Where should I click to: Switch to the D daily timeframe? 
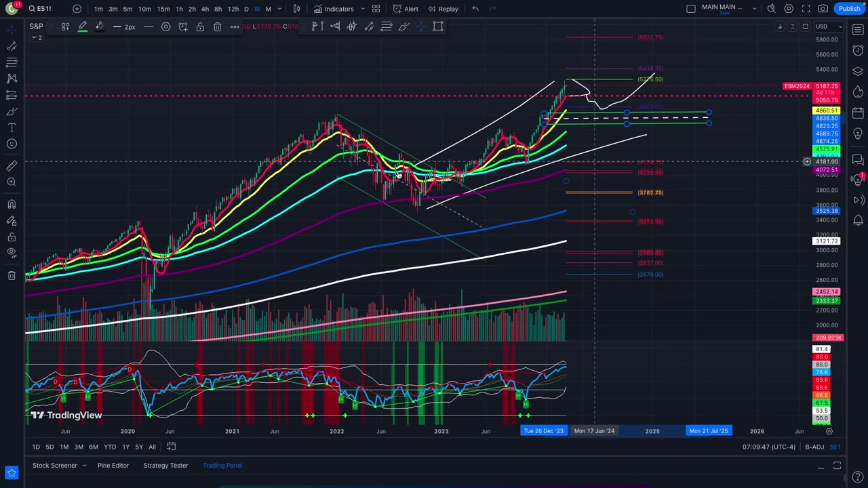point(246,9)
